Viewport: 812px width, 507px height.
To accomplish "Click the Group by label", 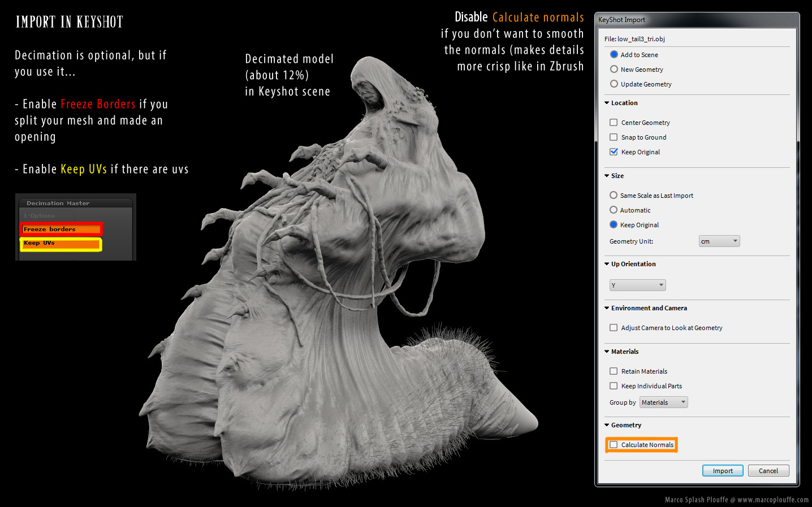I will tap(623, 402).
